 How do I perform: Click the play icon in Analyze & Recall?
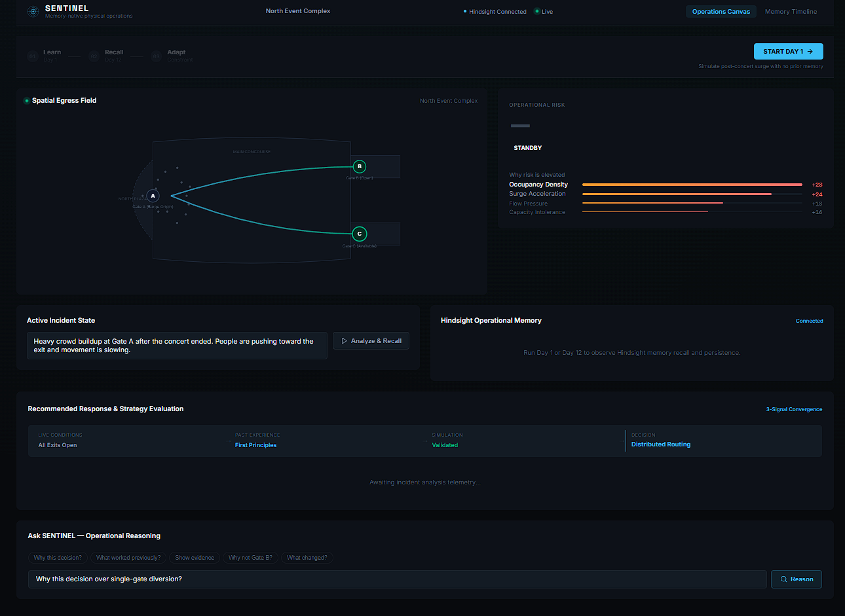(345, 341)
